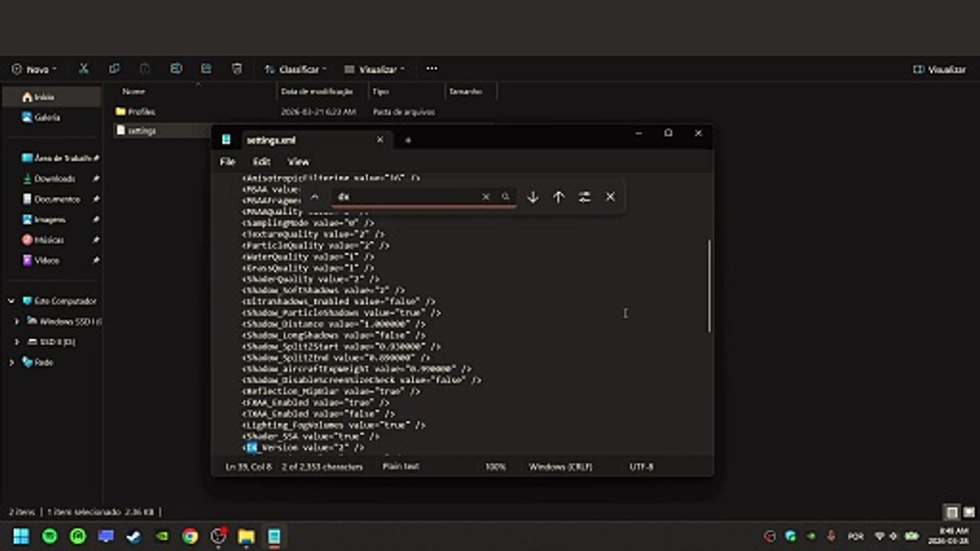Image resolution: width=980 pixels, height=551 pixels.
Task: Expand the SSD II drive node
Action: pyautogui.click(x=17, y=342)
